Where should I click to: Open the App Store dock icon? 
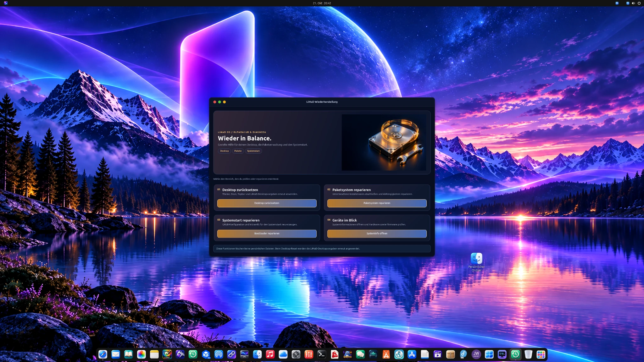tap(412, 354)
